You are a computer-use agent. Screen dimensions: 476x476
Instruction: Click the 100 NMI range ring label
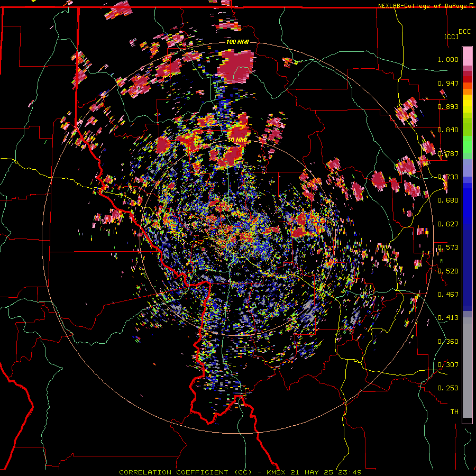point(237,42)
